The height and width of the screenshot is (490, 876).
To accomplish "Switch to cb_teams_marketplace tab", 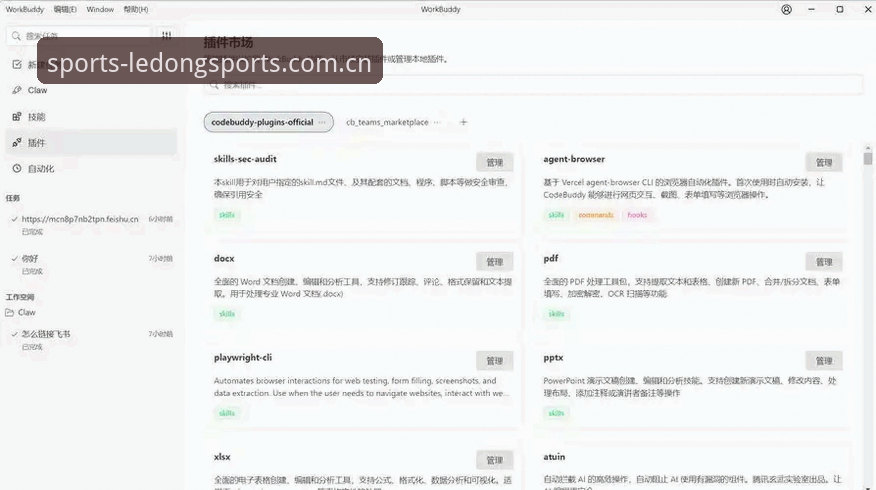I will [x=387, y=122].
